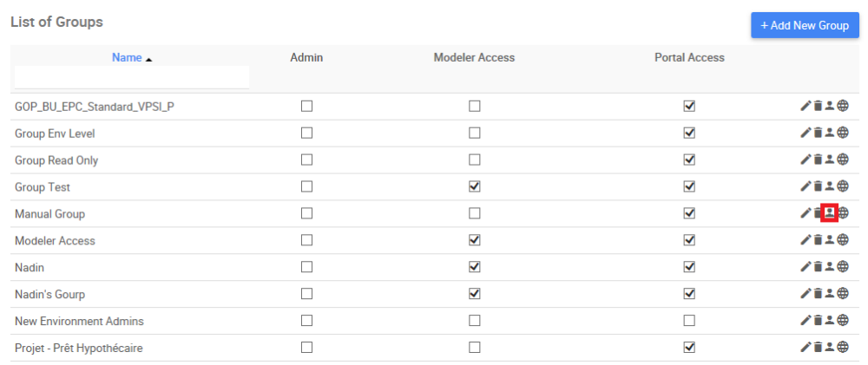
Task: Enable the Admin checkbox for Group Test
Action: (x=306, y=186)
